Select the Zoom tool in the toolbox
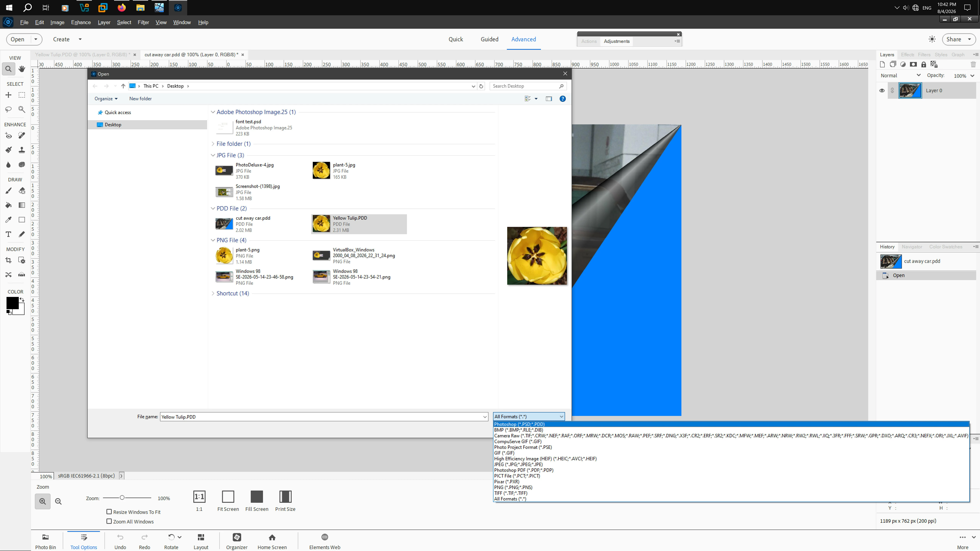Screen dimensions: 980x551 [8, 69]
